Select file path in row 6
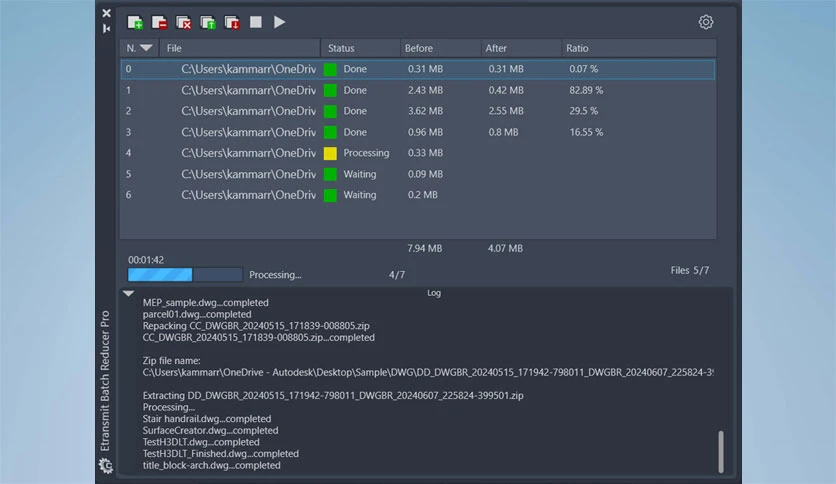Viewport: 836px width, 484px height. point(248,195)
